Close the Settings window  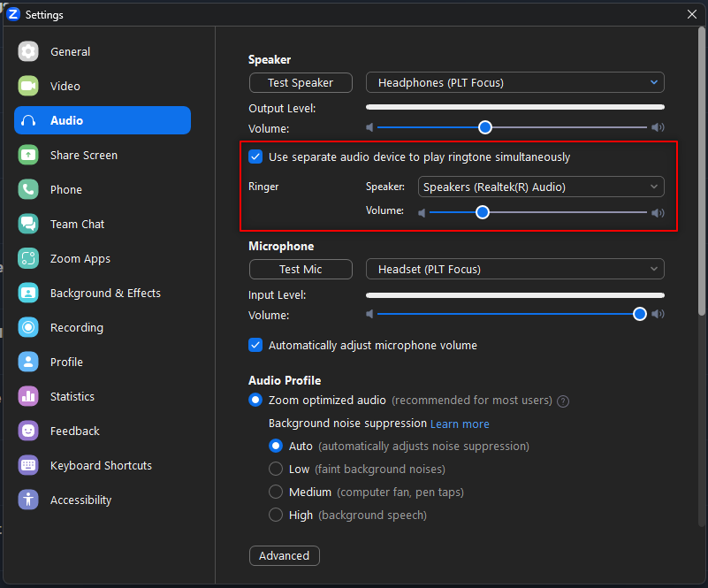[692, 14]
